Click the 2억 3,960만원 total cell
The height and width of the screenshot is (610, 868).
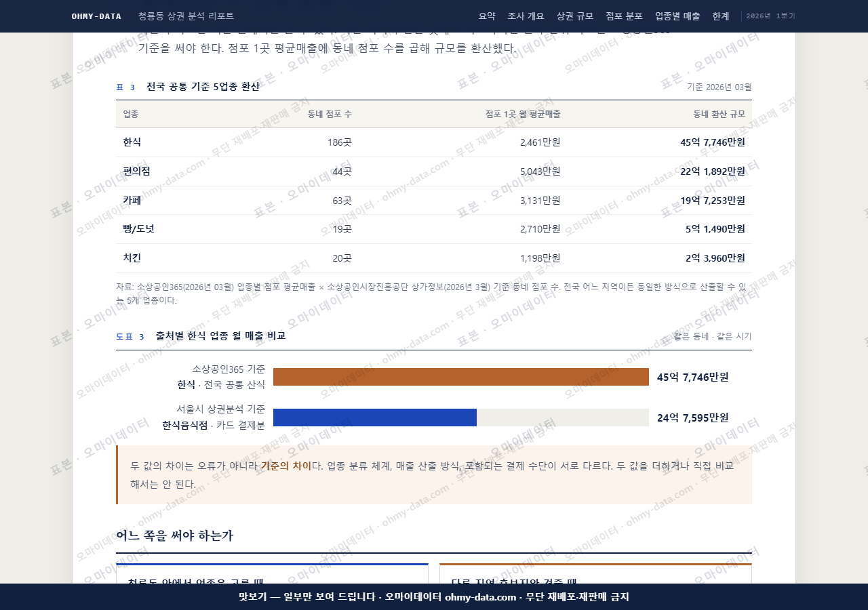(715, 258)
